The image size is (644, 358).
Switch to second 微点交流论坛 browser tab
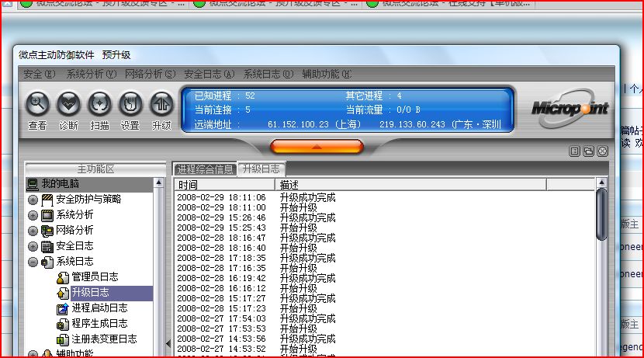(276, 4)
